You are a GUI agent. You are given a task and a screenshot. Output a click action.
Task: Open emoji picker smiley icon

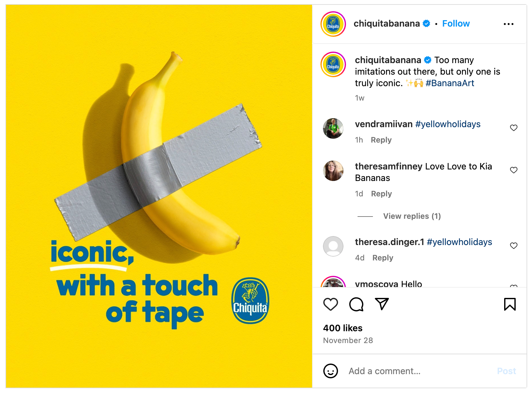pos(330,371)
